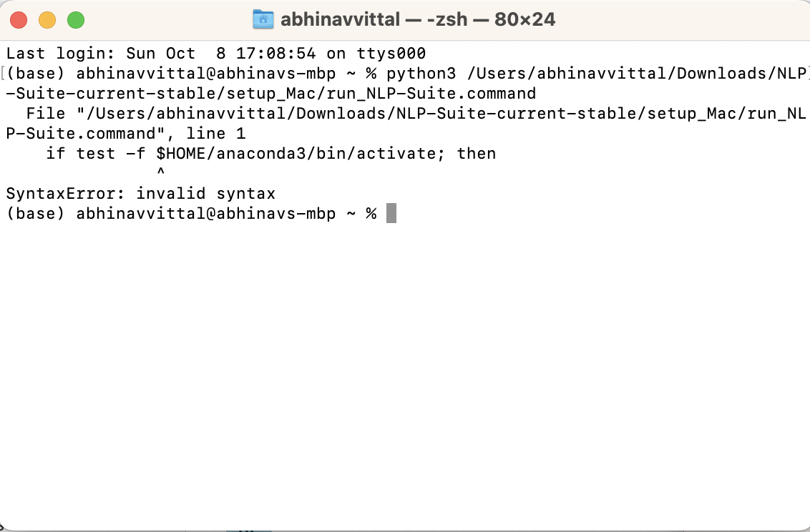This screenshot has width=810, height=532.
Task: Click the home folder proxy icon in title bar
Action: click(x=264, y=19)
